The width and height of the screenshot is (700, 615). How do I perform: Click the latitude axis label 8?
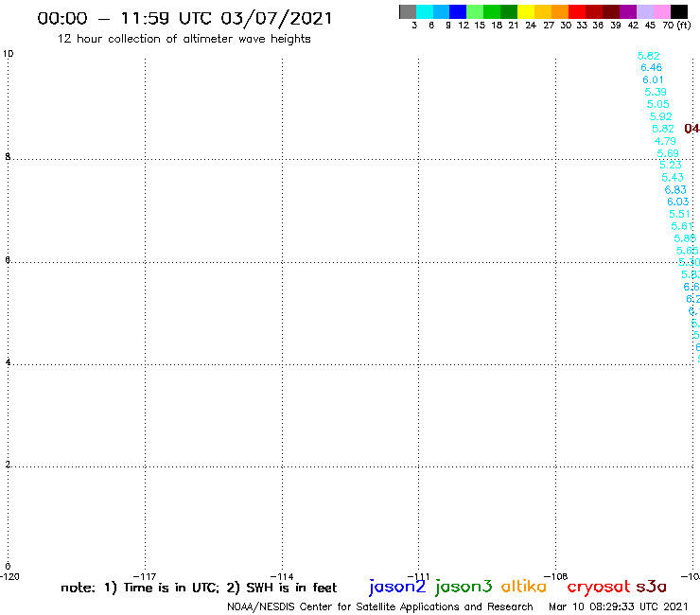[x=8, y=157]
